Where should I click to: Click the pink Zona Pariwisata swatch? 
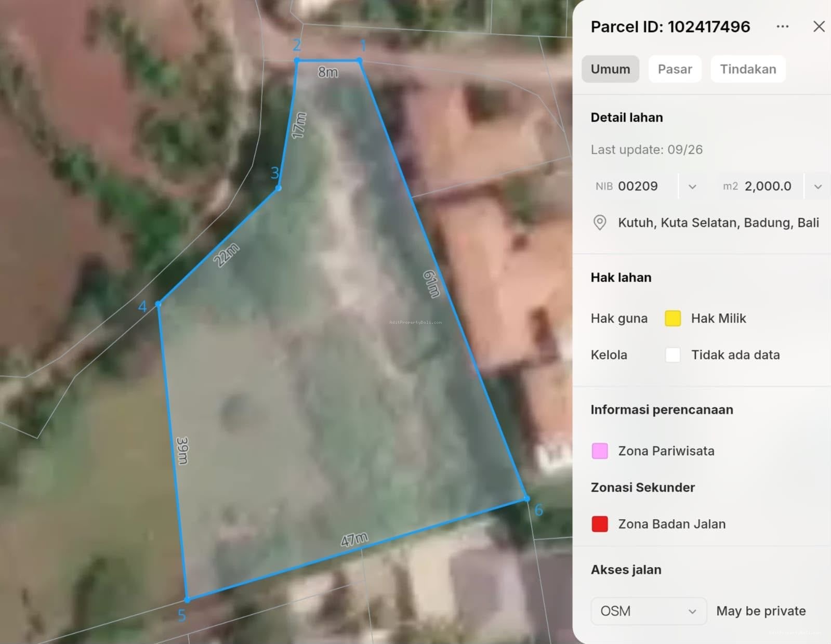click(x=600, y=451)
